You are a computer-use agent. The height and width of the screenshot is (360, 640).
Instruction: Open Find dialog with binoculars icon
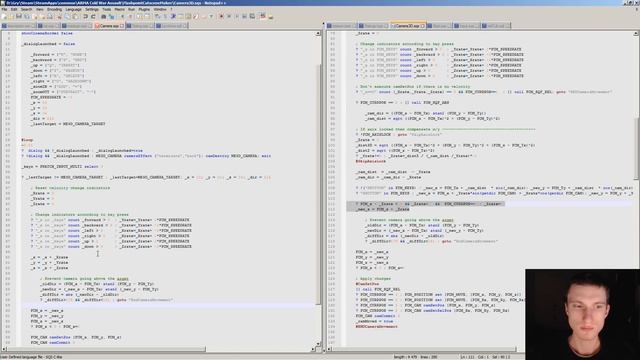pyautogui.click(x=103, y=16)
